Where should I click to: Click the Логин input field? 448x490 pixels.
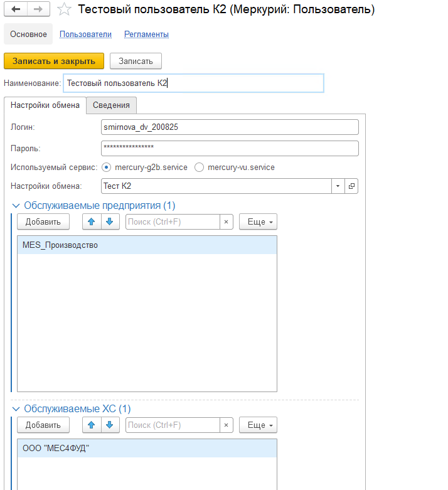[x=229, y=127]
